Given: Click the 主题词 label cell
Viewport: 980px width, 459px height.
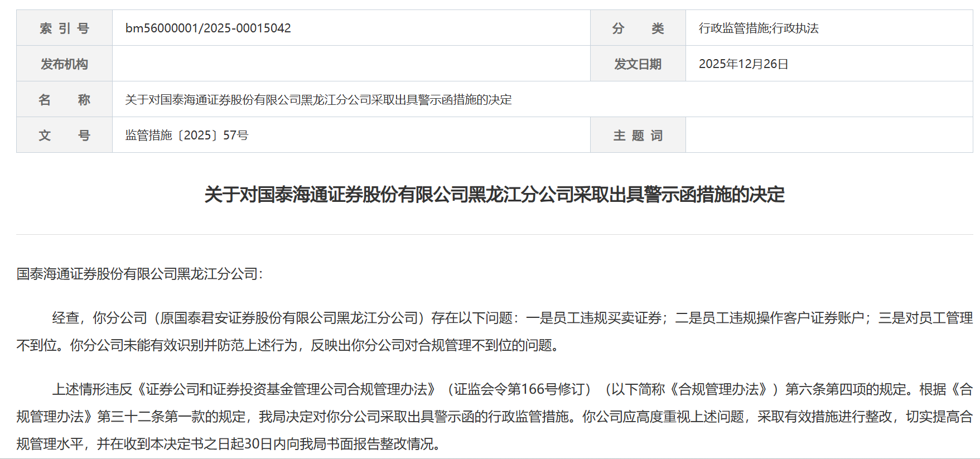Looking at the screenshot, I should tap(638, 135).
